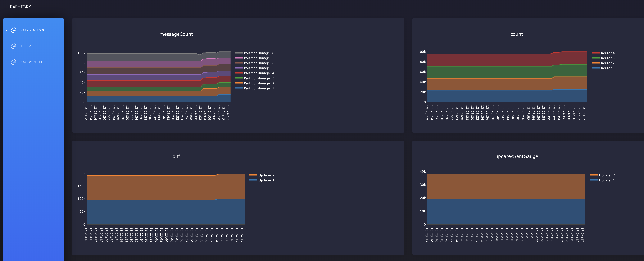This screenshot has width=644, height=261.
Task: Click the RAPHTORY brand title
Action: coord(20,7)
